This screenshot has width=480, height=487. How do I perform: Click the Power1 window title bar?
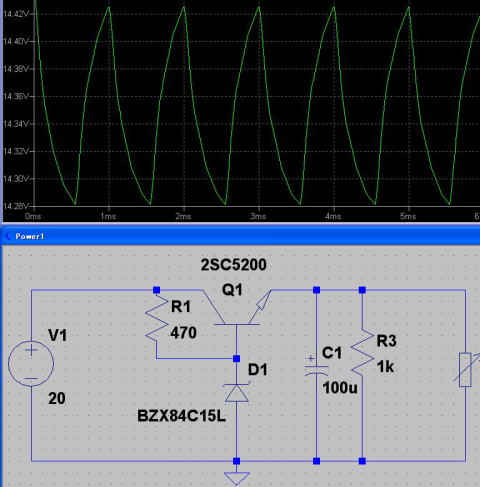[241, 236]
